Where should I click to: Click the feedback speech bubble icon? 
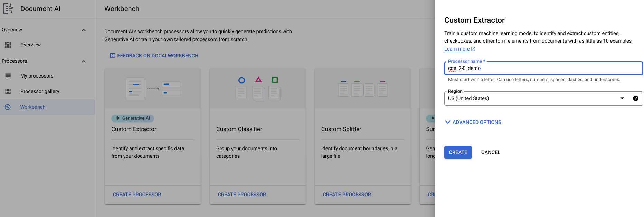pyautogui.click(x=112, y=56)
